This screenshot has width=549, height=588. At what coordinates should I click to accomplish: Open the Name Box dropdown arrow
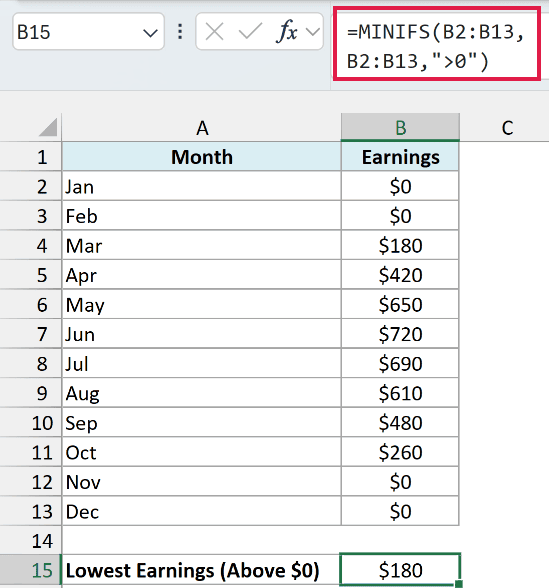tap(150, 33)
